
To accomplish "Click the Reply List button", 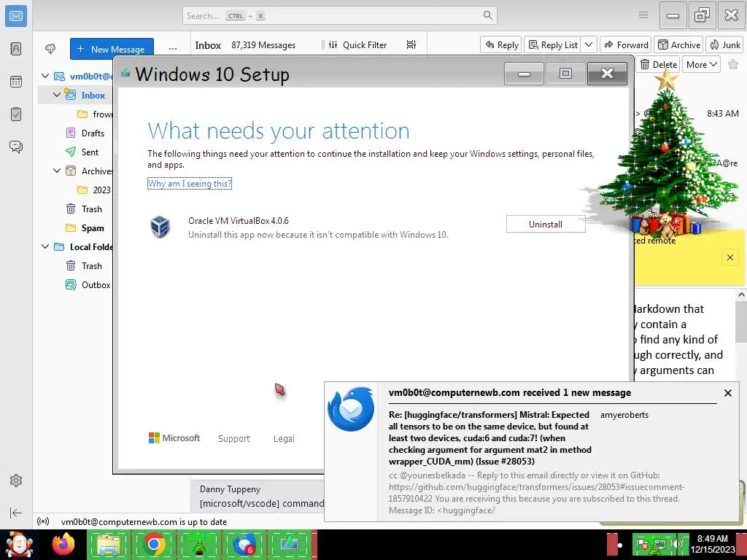I will [x=553, y=44].
